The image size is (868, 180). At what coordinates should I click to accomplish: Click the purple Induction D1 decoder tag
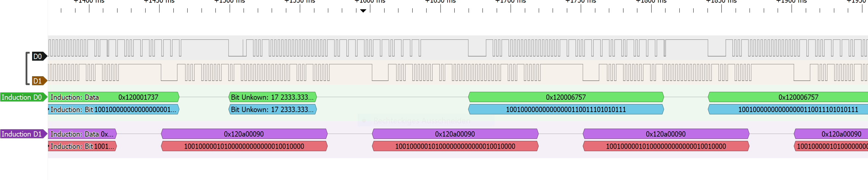(23, 134)
